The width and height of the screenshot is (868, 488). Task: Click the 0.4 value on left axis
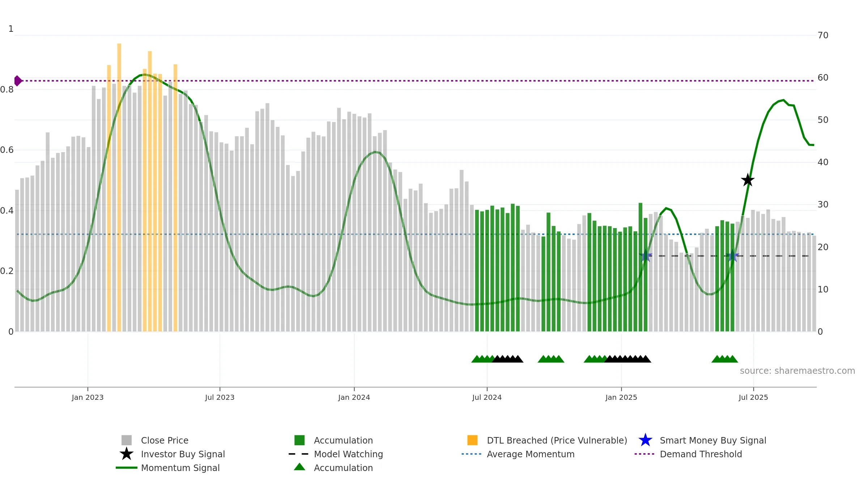[7, 211]
